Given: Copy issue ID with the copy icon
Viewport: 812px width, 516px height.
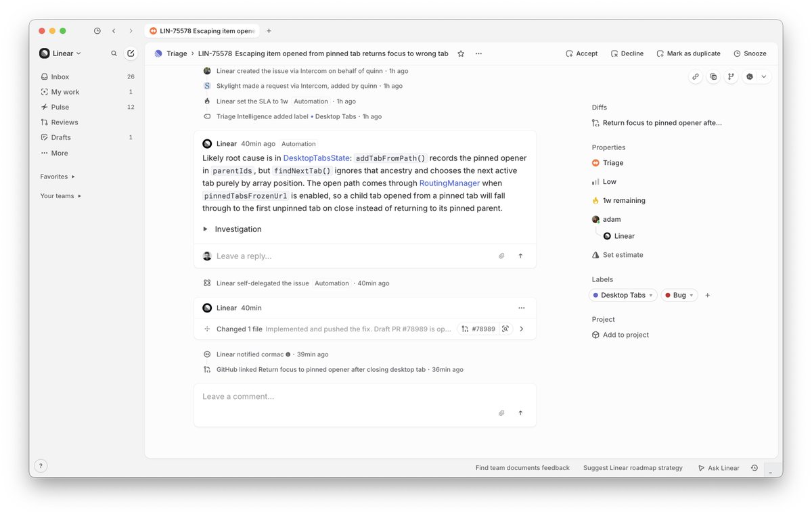Looking at the screenshot, I should [x=713, y=77].
